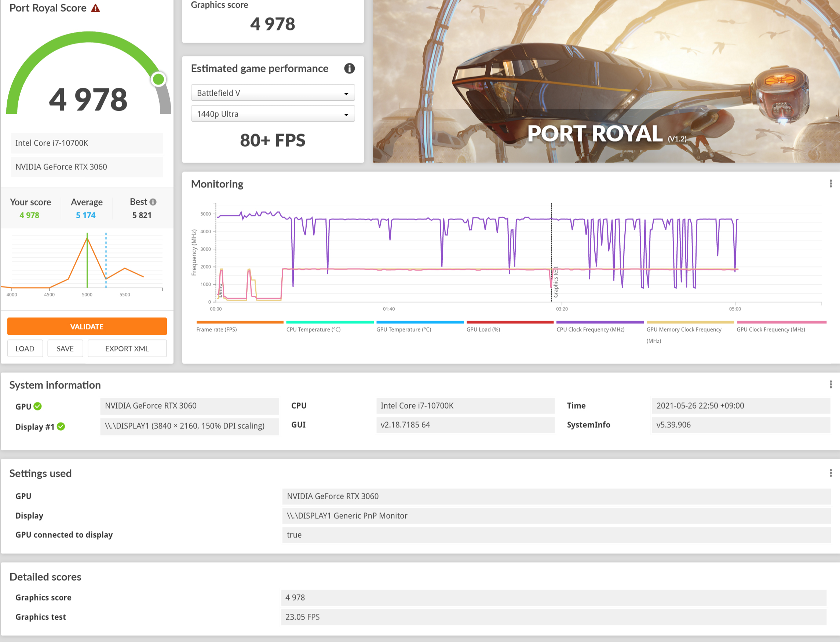The height and width of the screenshot is (642, 840).
Task: Open the Battlefield V game dropdown
Action: click(273, 93)
